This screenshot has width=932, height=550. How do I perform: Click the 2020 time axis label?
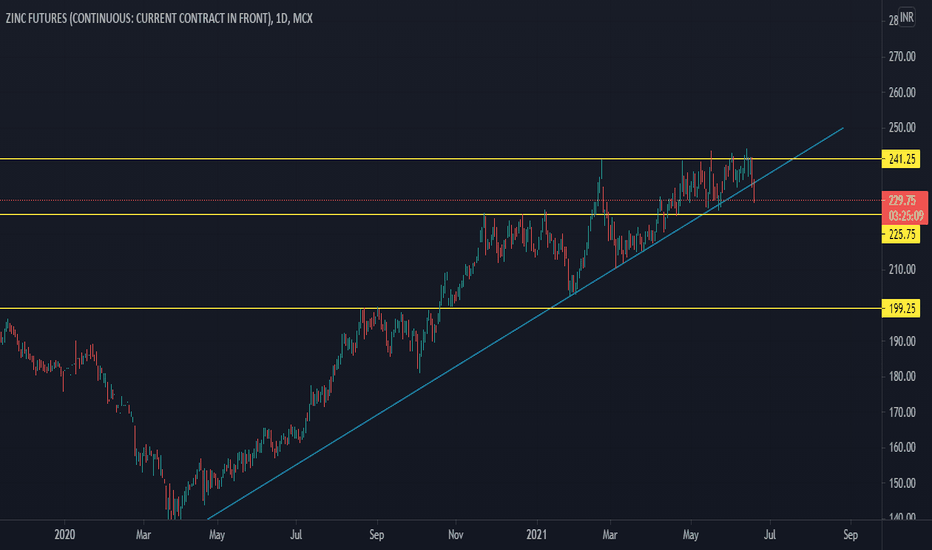point(64,535)
